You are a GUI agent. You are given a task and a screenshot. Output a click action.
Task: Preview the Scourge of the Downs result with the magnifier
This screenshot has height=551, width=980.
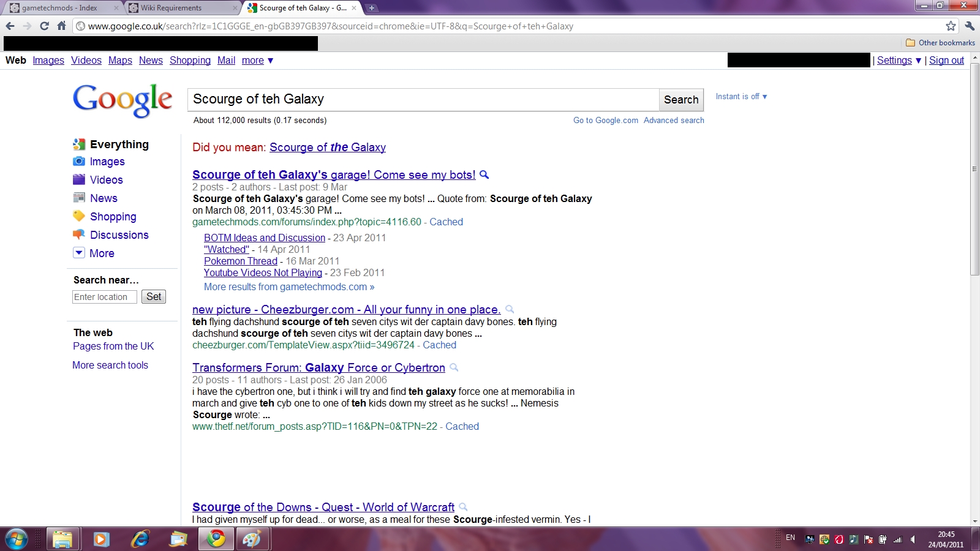click(463, 507)
